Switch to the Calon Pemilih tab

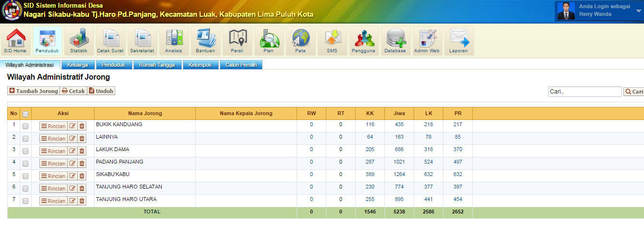tap(241, 65)
